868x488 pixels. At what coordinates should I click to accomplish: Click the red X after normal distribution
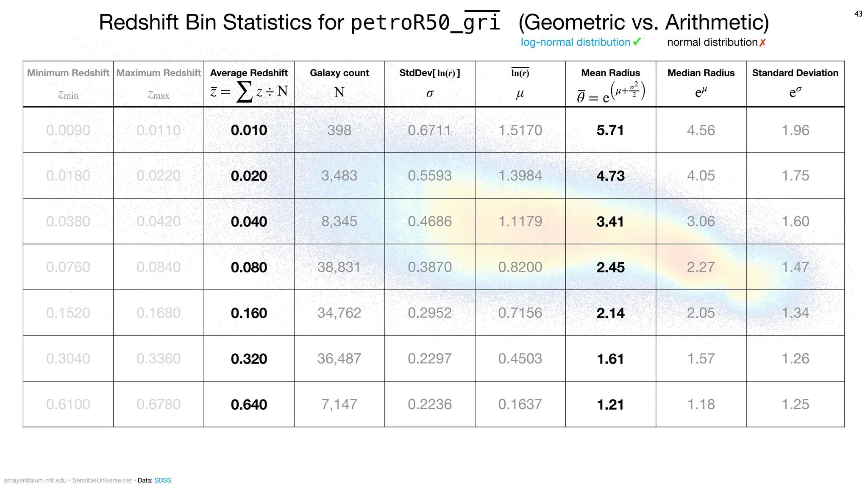762,43
